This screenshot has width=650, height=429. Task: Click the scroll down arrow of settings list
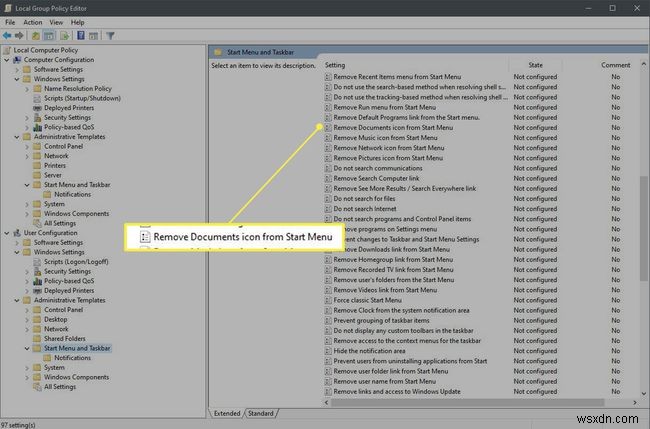pyautogui.click(x=643, y=394)
